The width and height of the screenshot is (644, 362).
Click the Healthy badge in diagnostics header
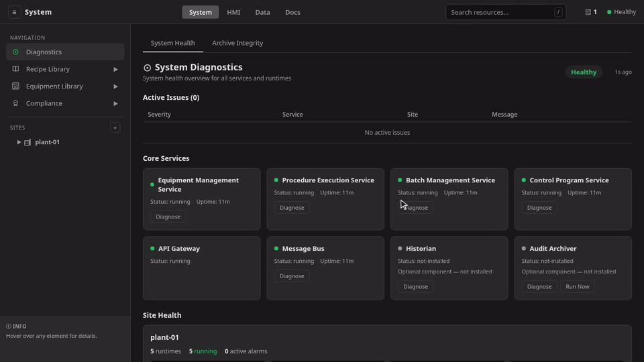[584, 72]
